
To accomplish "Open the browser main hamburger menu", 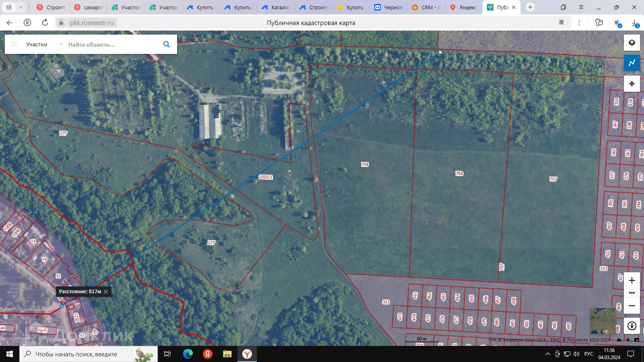I will [581, 7].
